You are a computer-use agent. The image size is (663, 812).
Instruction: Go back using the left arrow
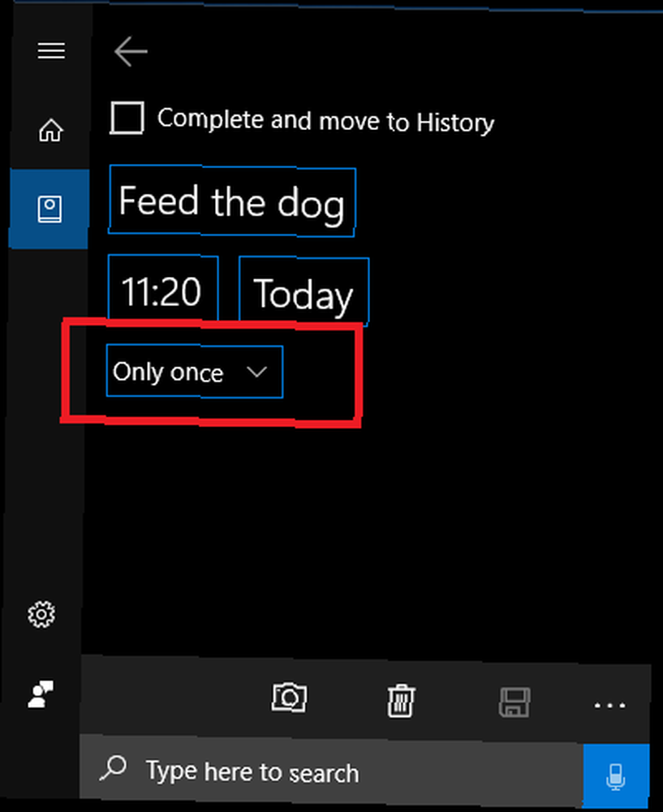131,51
